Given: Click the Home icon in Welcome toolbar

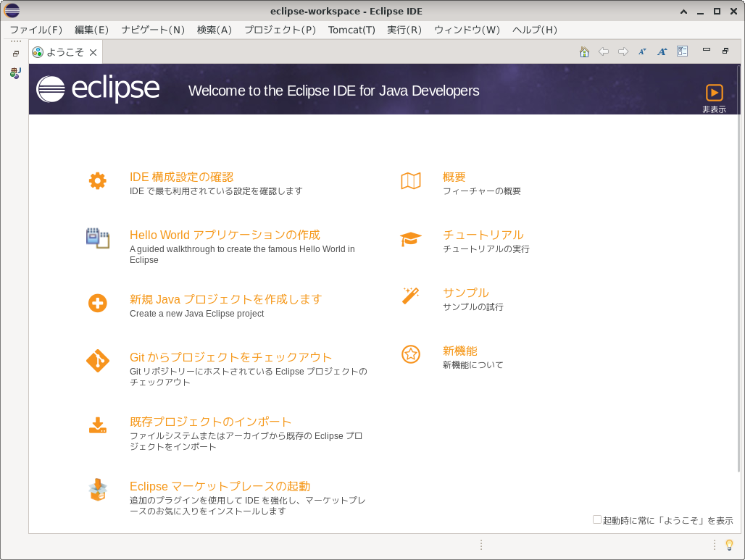Looking at the screenshot, I should pyautogui.click(x=584, y=51).
